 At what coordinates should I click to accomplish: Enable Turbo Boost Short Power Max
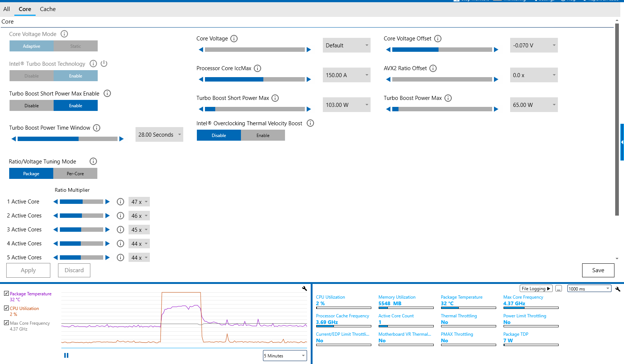[76, 105]
